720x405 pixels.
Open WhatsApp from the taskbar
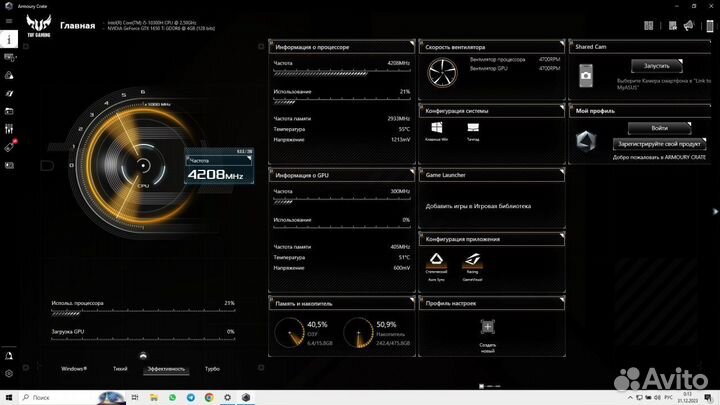[x=172, y=398]
